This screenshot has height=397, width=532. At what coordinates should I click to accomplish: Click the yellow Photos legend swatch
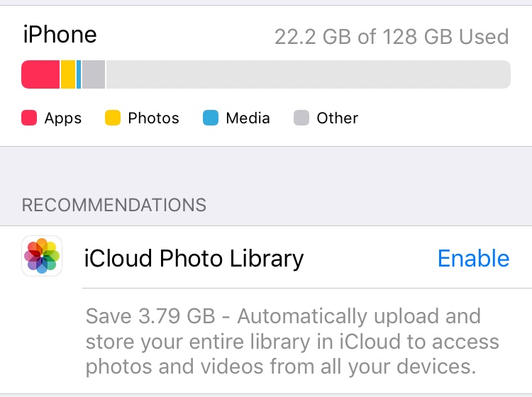113,118
